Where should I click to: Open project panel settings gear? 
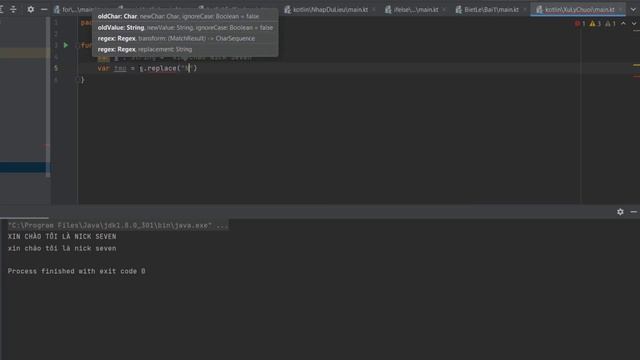point(31,9)
